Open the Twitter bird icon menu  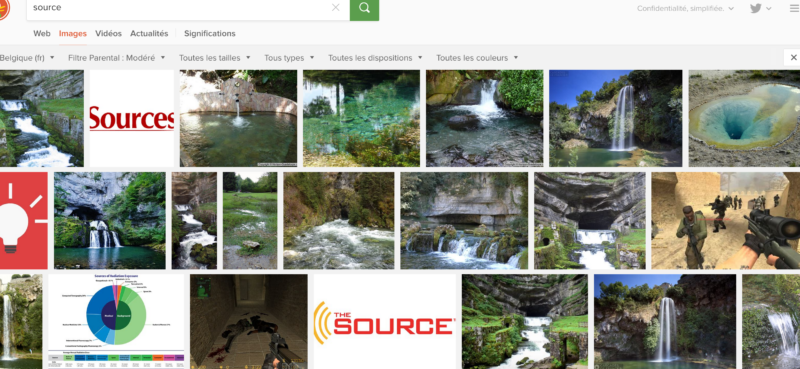[x=760, y=8]
